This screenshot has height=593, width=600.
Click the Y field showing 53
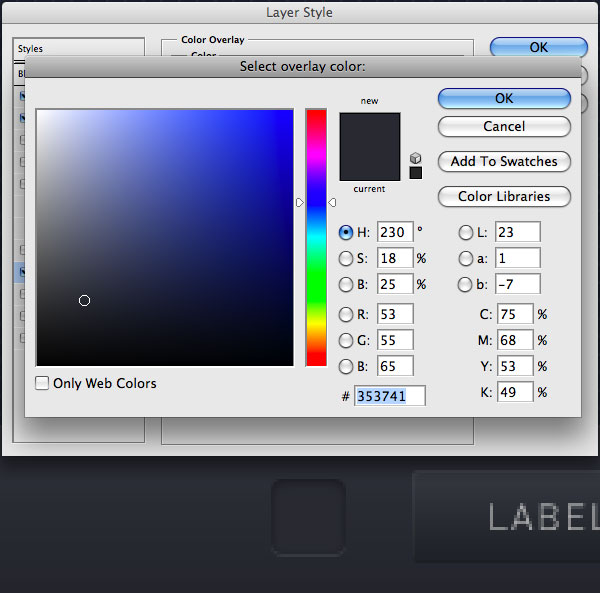[515, 366]
